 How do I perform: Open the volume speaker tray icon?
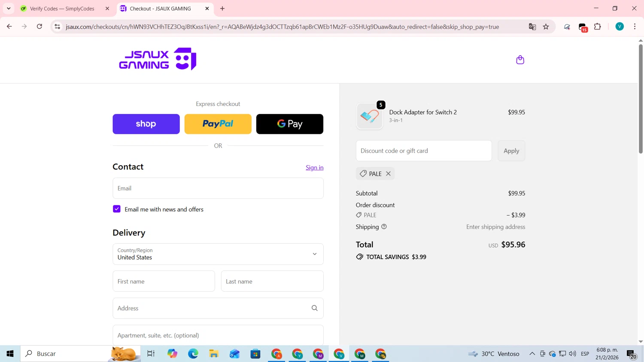click(572, 354)
